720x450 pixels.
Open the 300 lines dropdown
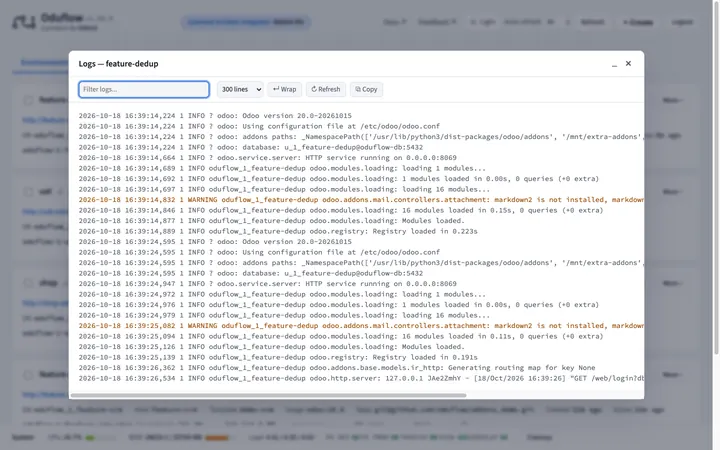240,90
